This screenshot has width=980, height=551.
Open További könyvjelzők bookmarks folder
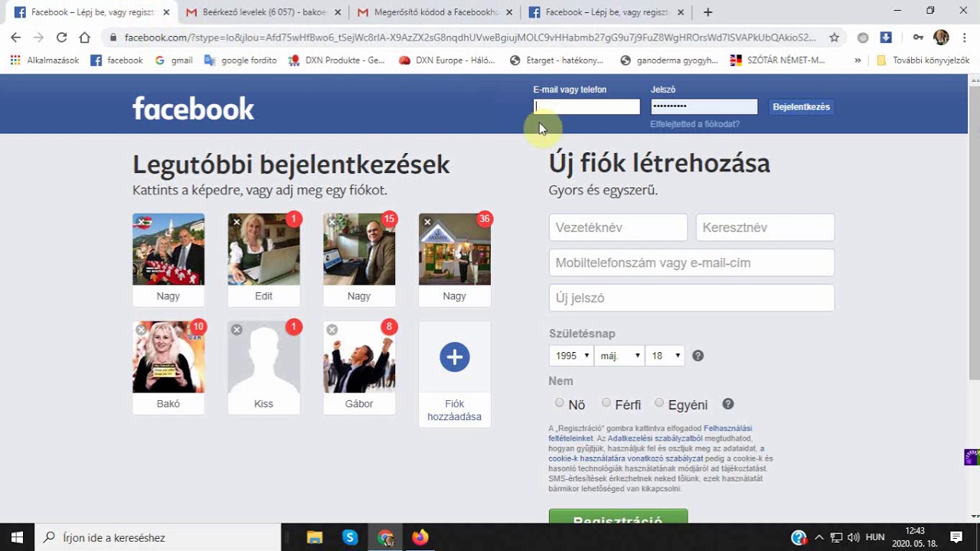(923, 60)
